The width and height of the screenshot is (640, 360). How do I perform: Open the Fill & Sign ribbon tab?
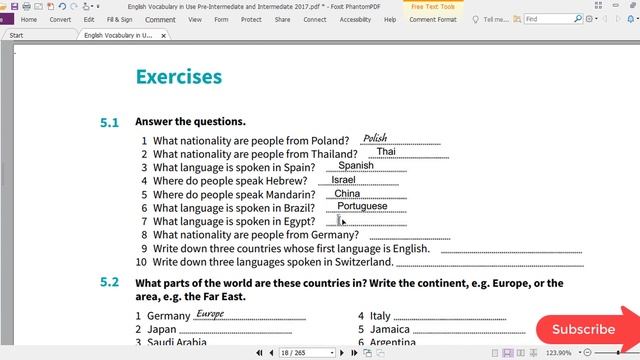point(119,19)
